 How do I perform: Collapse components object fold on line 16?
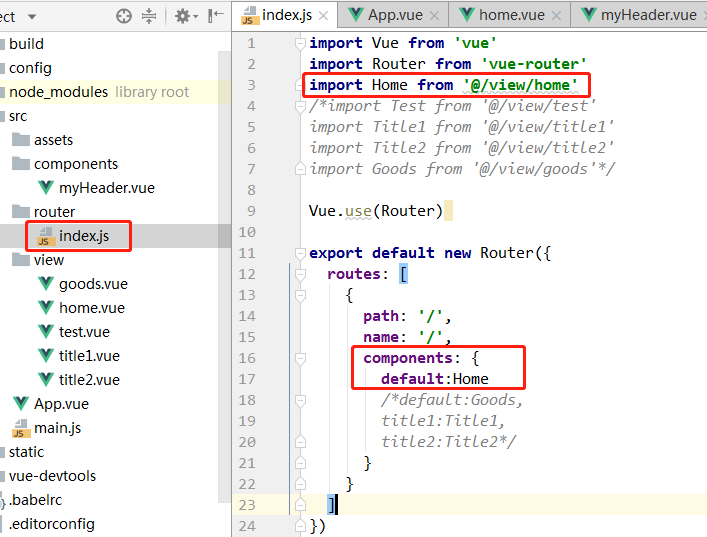click(x=300, y=358)
